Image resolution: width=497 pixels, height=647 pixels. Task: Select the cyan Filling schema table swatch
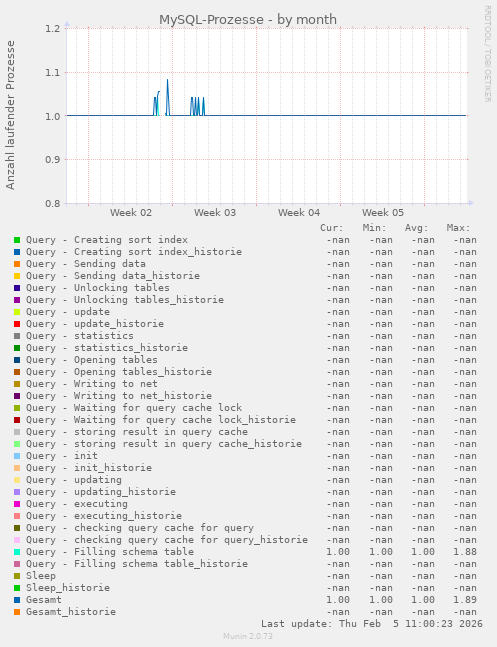(17, 552)
